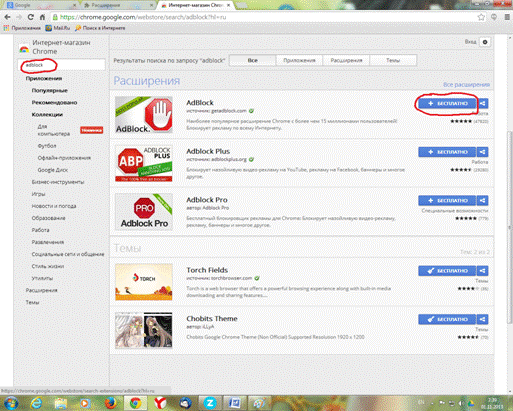Open web store settings gear icon
This screenshot has width=513, height=411.
point(485,42)
